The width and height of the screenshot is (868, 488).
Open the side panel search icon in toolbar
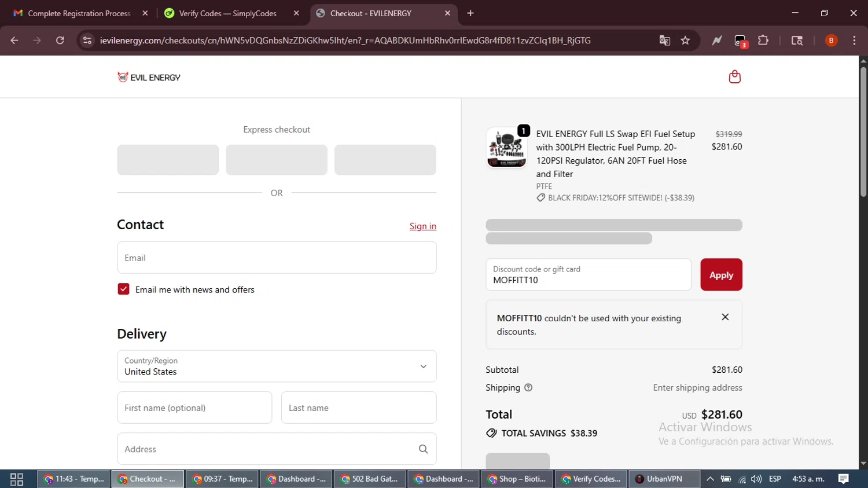pyautogui.click(x=797, y=41)
